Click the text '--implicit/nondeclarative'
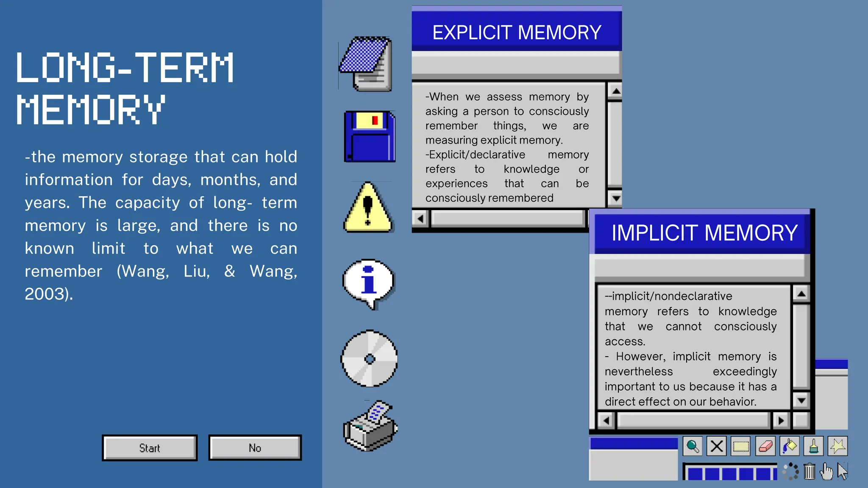 click(x=668, y=296)
